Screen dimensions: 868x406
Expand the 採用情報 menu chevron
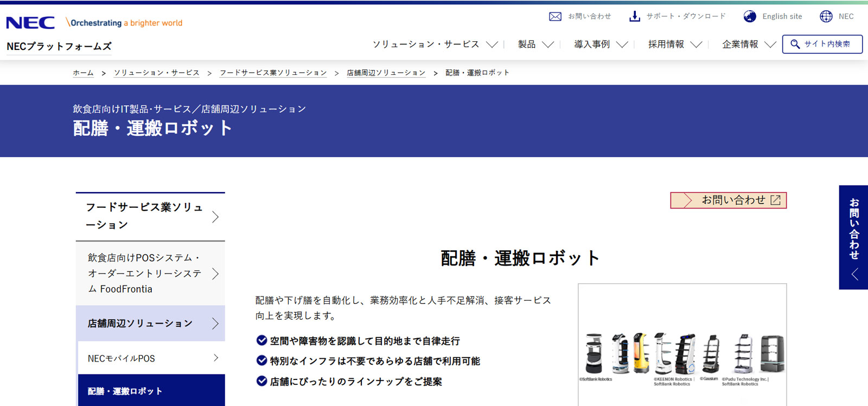[x=696, y=45]
